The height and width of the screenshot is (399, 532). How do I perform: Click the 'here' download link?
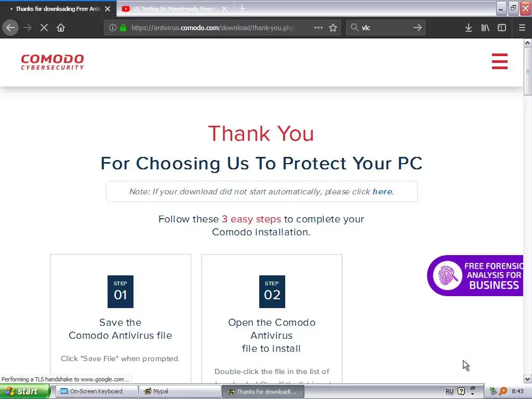tap(382, 192)
